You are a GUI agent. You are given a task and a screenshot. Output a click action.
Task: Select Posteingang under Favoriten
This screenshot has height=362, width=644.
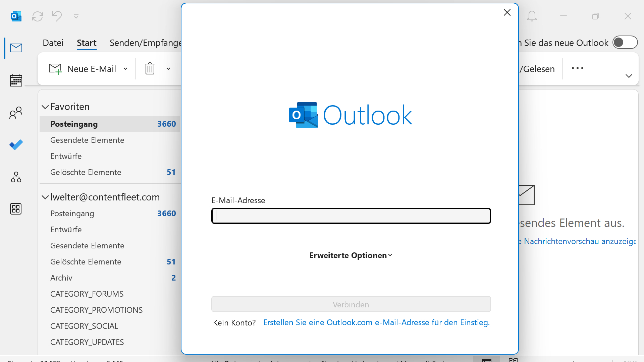pos(110,124)
